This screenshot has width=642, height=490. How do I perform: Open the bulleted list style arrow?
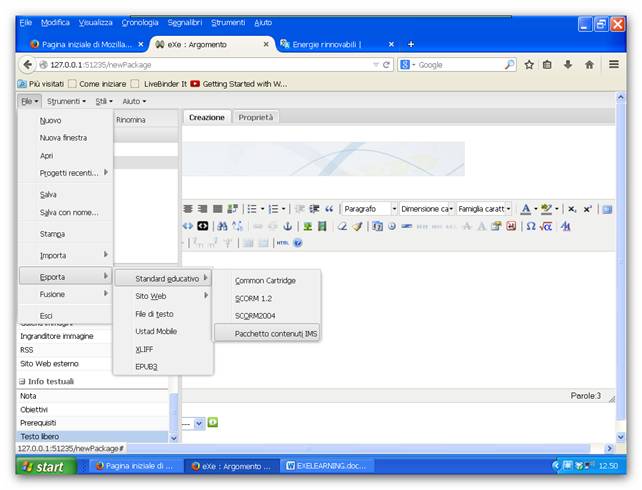click(x=262, y=209)
